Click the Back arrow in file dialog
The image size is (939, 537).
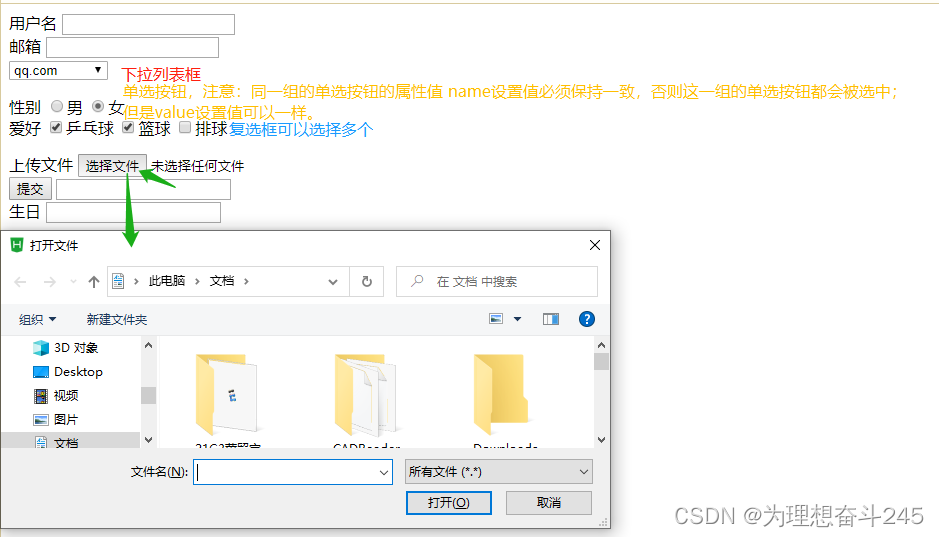pyautogui.click(x=20, y=281)
